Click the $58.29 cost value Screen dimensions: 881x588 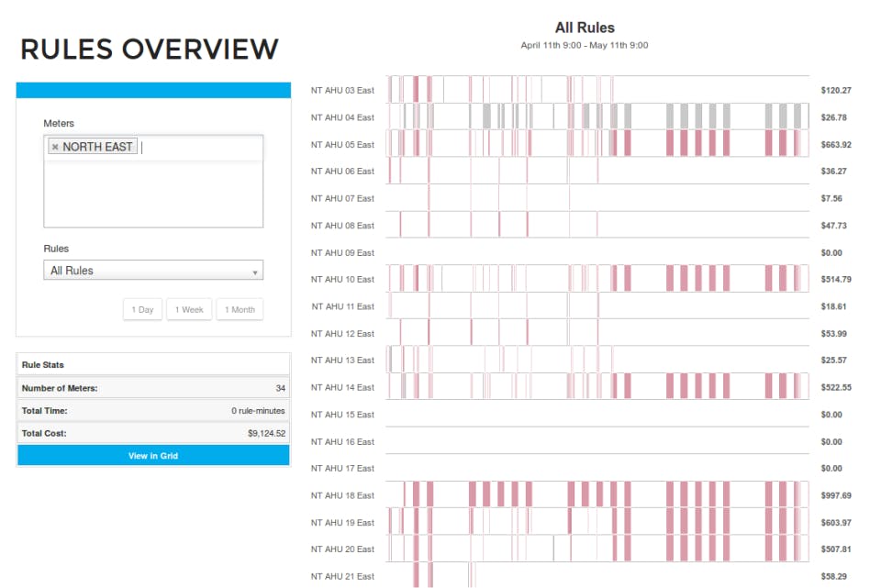coord(834,577)
